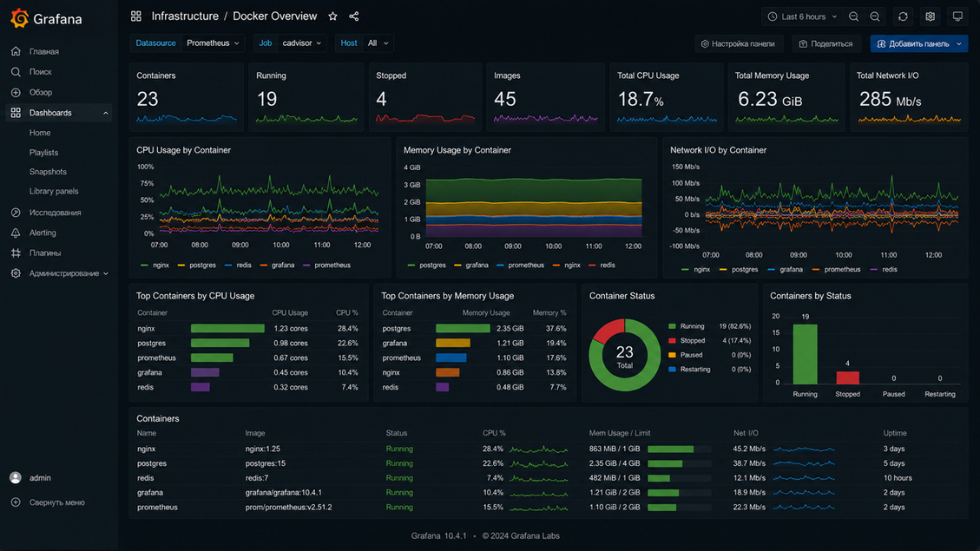Click the Плагины icon

point(16,253)
